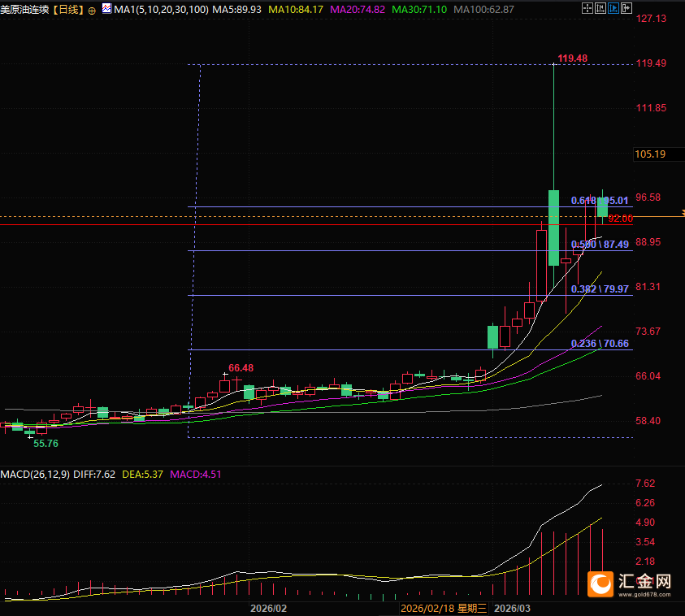Screen dimensions: 685x616
Task: Click the magenta MACD:4.51 readout
Action: [196, 475]
